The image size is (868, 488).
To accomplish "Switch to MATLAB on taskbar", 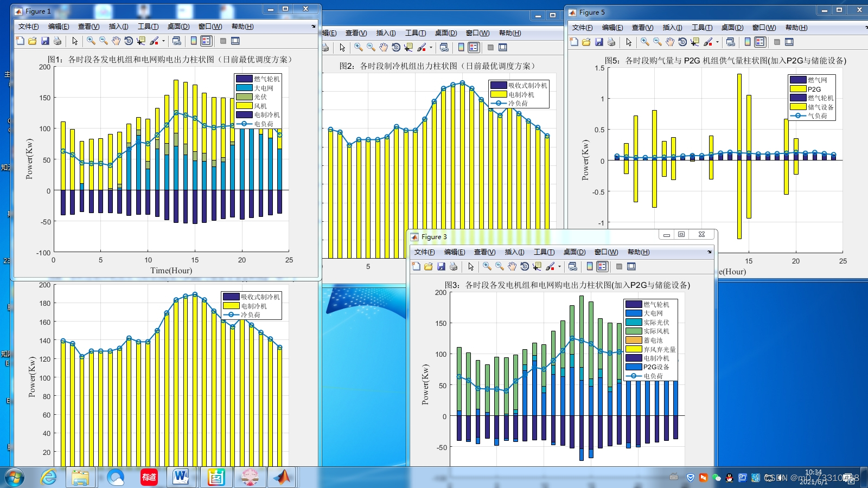I will coord(282,477).
